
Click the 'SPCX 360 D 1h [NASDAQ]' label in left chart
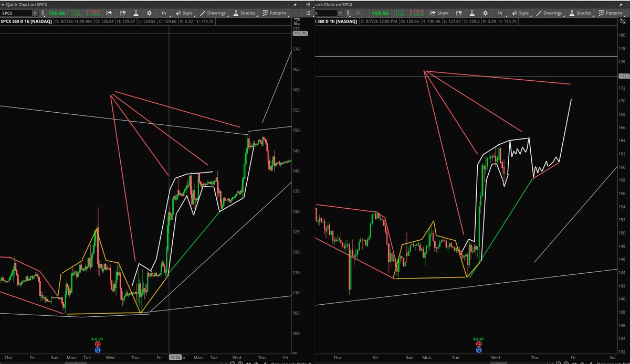point(26,22)
